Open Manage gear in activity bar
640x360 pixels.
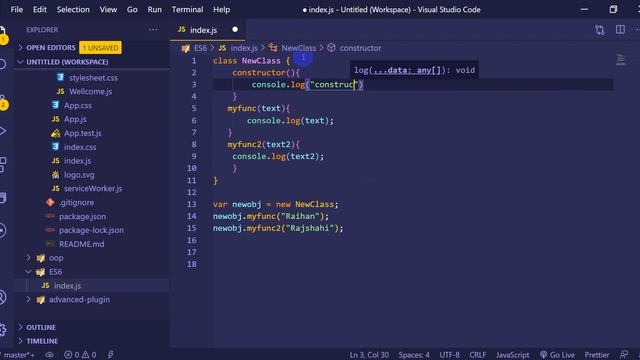3,329
